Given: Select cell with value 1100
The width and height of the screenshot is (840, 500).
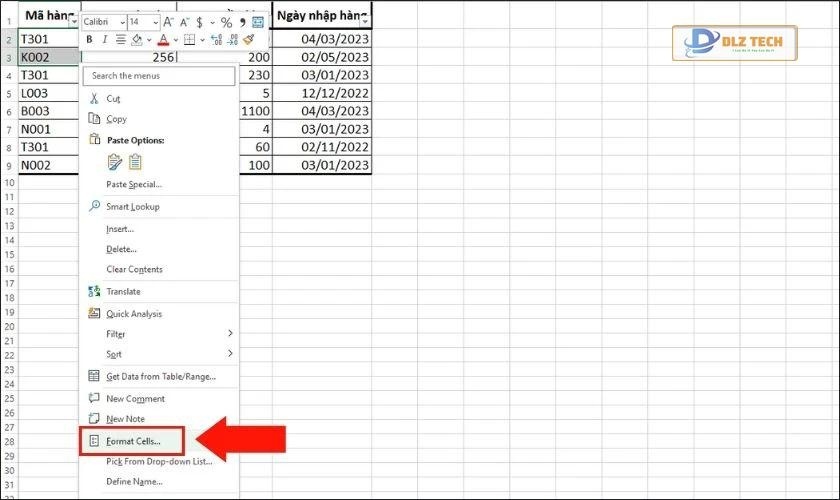Looking at the screenshot, I should click(256, 111).
